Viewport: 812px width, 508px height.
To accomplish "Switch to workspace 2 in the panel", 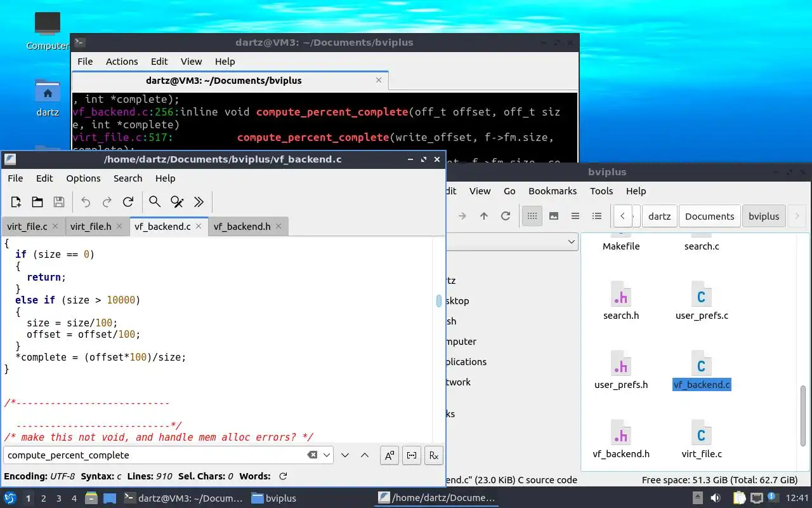I will click(43, 498).
